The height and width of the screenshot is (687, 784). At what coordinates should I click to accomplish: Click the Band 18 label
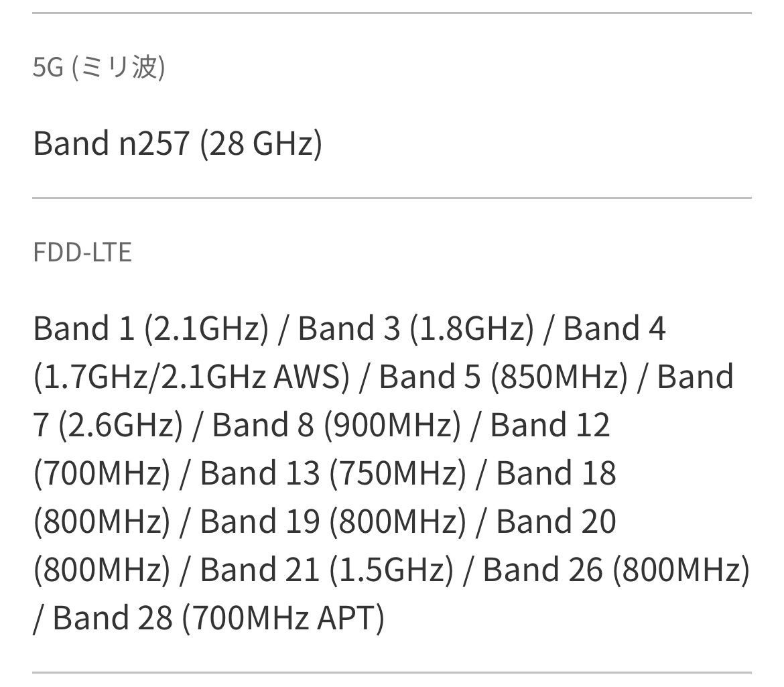pos(556,473)
